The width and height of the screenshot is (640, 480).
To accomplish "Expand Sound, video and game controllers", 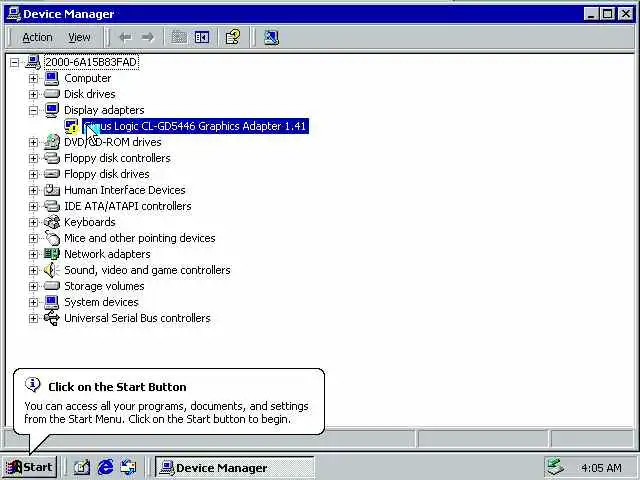I will pos(33,270).
